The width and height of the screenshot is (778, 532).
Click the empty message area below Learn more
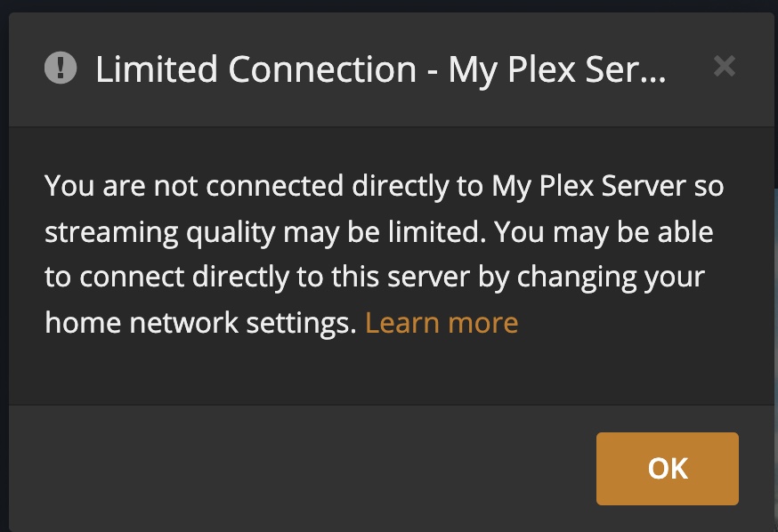tap(391, 372)
